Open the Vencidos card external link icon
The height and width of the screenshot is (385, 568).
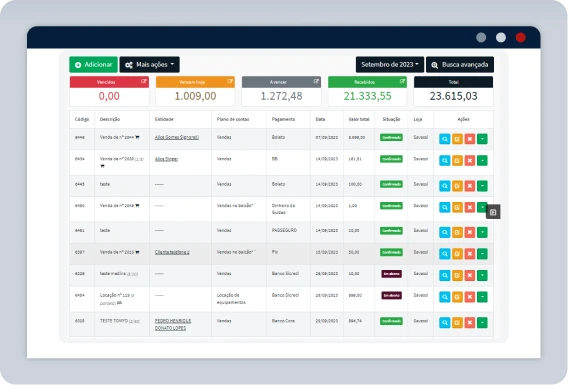click(144, 81)
